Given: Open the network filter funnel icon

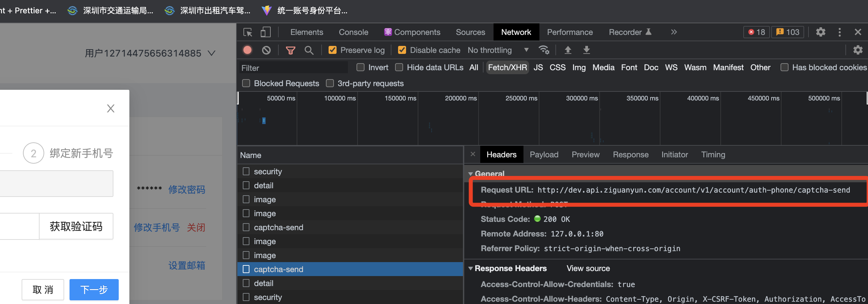Looking at the screenshot, I should [290, 50].
